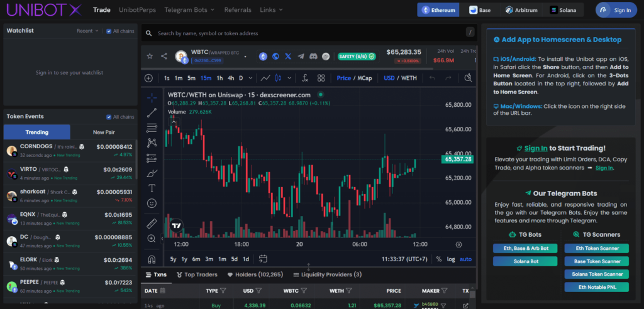Click the go-to-date calendar icon
This screenshot has width=644, height=309.
click(x=264, y=259)
